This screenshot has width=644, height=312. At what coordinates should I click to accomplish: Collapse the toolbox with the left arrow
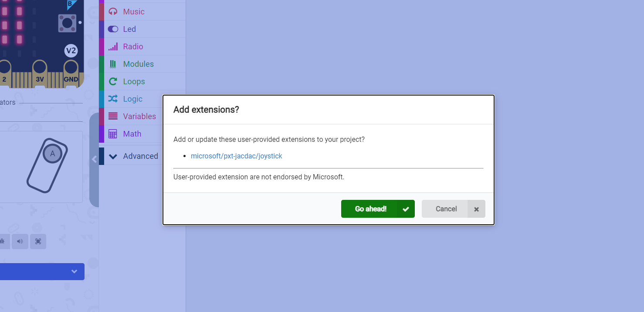[x=94, y=159]
